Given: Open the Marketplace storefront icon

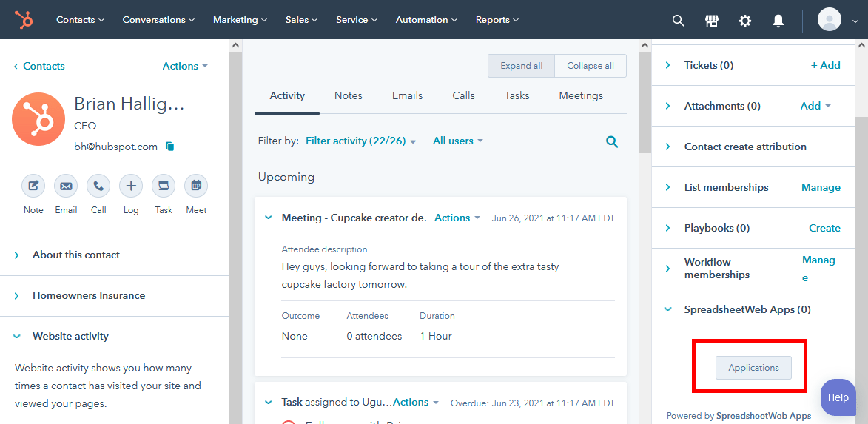Looking at the screenshot, I should (711, 21).
